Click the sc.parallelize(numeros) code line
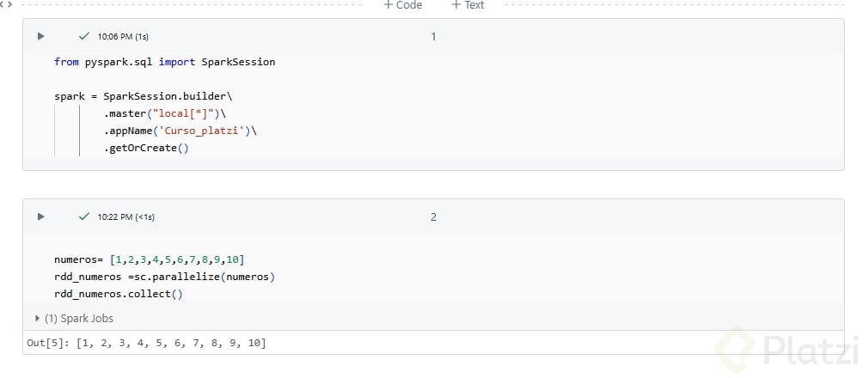Viewport: 868px width, 378px height. pyautogui.click(x=163, y=277)
